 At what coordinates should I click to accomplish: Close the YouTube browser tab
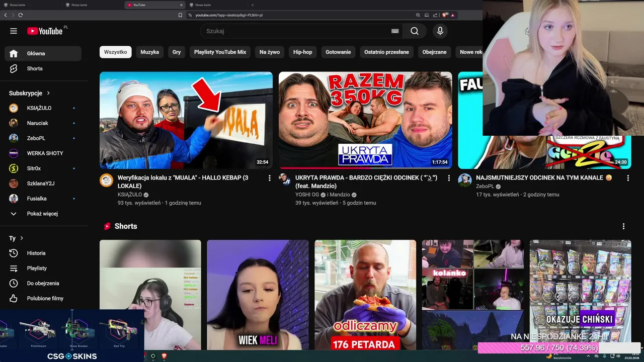pyautogui.click(x=182, y=5)
